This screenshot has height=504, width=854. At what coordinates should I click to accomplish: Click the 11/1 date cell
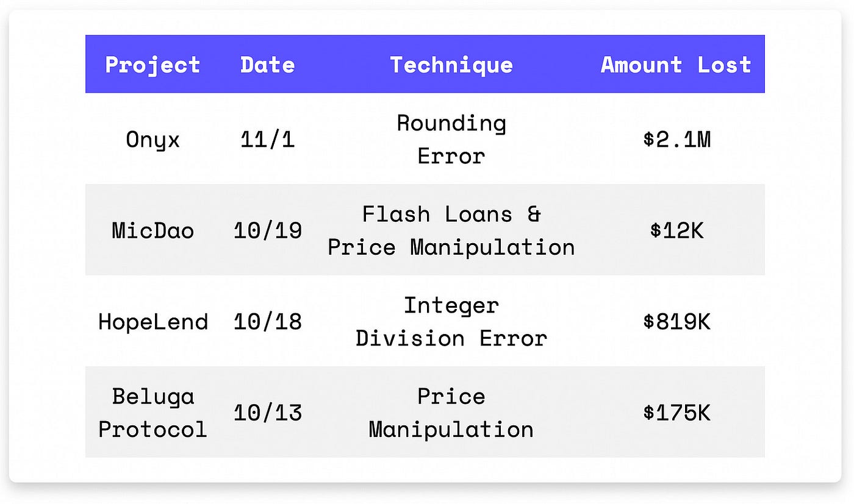coord(268,140)
